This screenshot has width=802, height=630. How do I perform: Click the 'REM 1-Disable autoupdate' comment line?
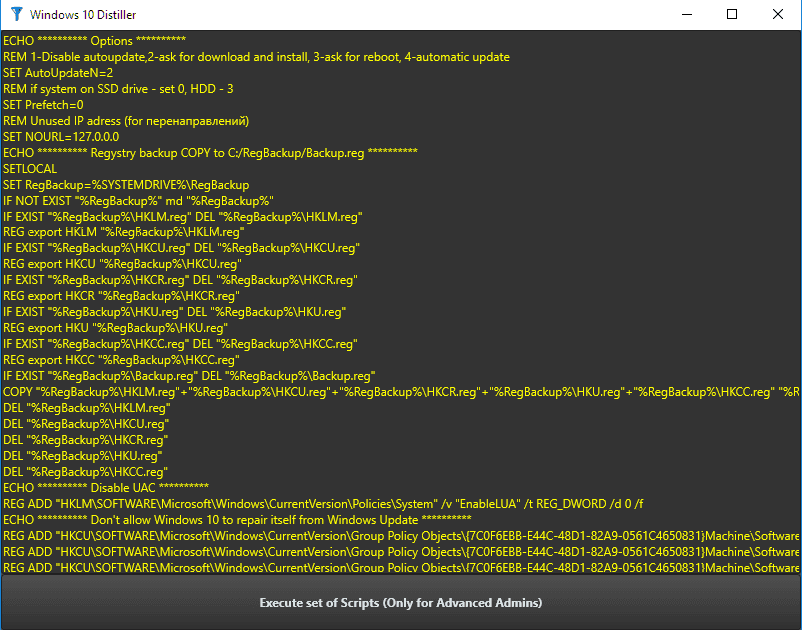[x=256, y=57]
